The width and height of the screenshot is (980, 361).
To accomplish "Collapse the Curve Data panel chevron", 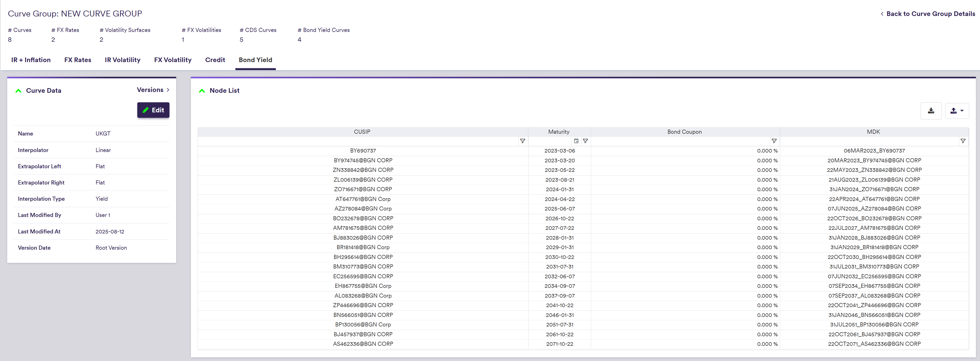I will [18, 91].
